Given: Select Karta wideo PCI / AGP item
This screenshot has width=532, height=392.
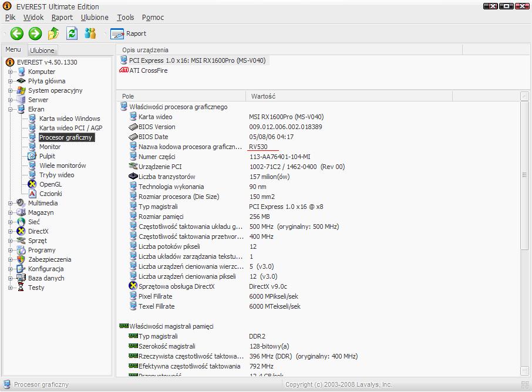Looking at the screenshot, I should pyautogui.click(x=70, y=128).
